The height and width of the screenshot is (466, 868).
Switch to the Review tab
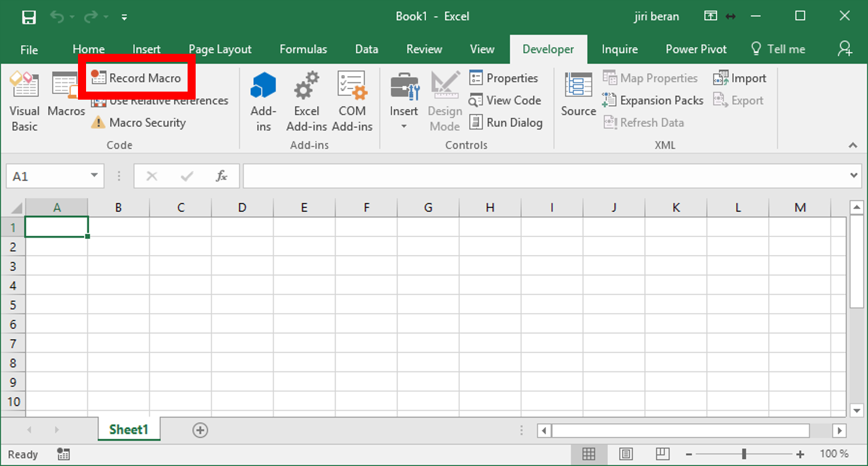pyautogui.click(x=424, y=50)
